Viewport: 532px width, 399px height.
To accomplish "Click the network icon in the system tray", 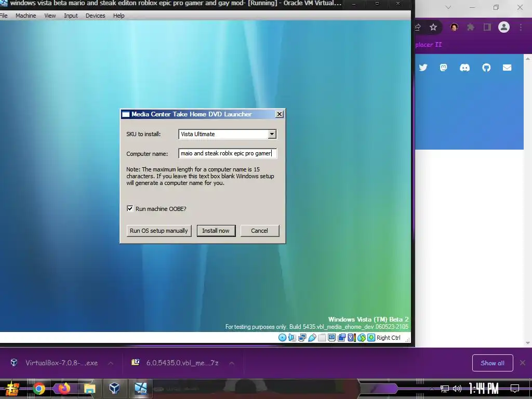I will tap(445, 389).
